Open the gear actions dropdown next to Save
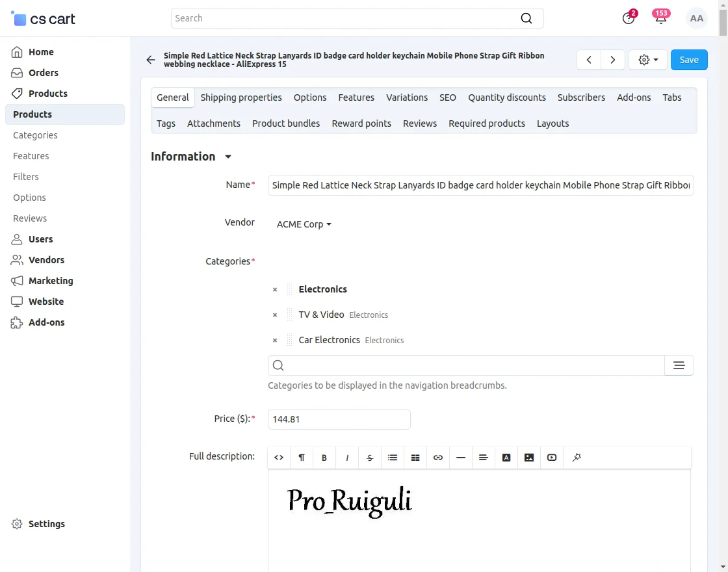The width and height of the screenshot is (728, 572). pos(648,60)
